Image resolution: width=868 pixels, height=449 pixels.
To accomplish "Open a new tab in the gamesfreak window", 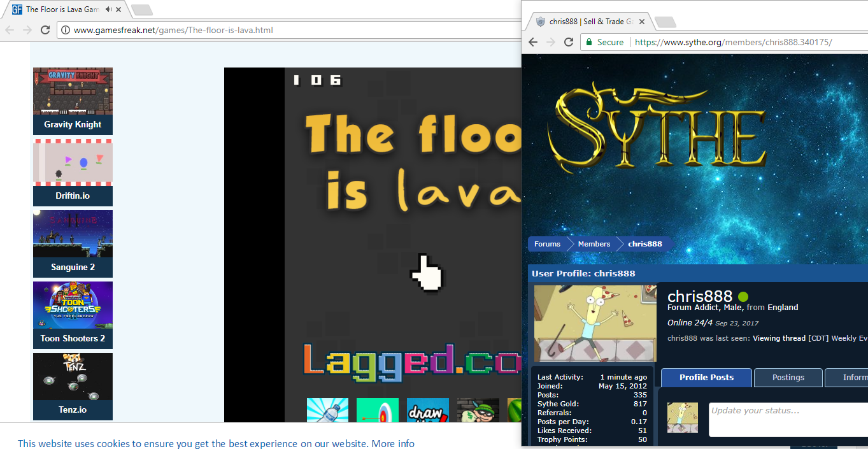I will (x=141, y=10).
